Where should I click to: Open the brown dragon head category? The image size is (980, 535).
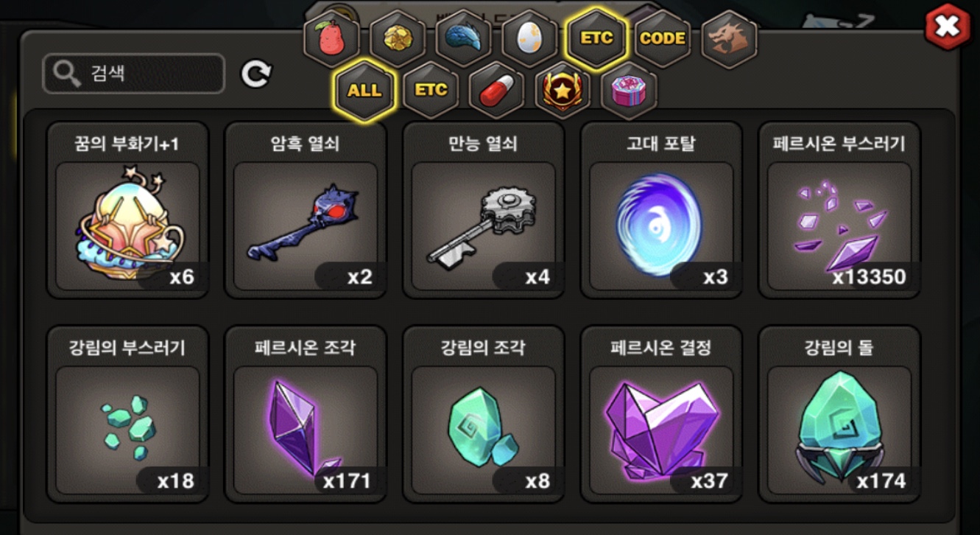coord(729,38)
